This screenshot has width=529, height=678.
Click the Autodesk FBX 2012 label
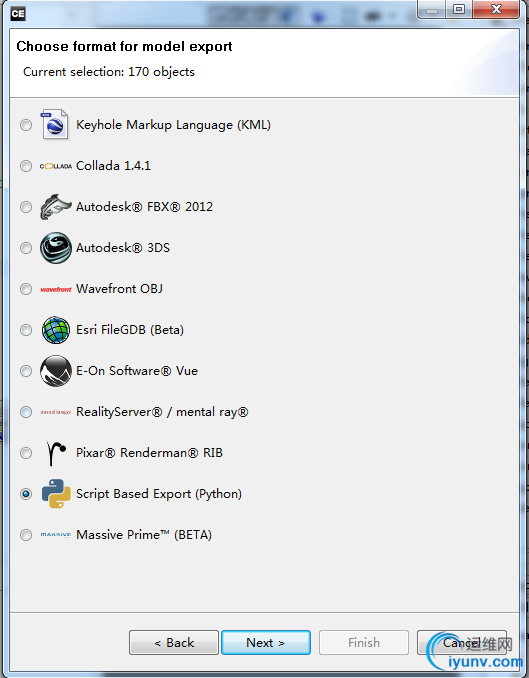(144, 207)
